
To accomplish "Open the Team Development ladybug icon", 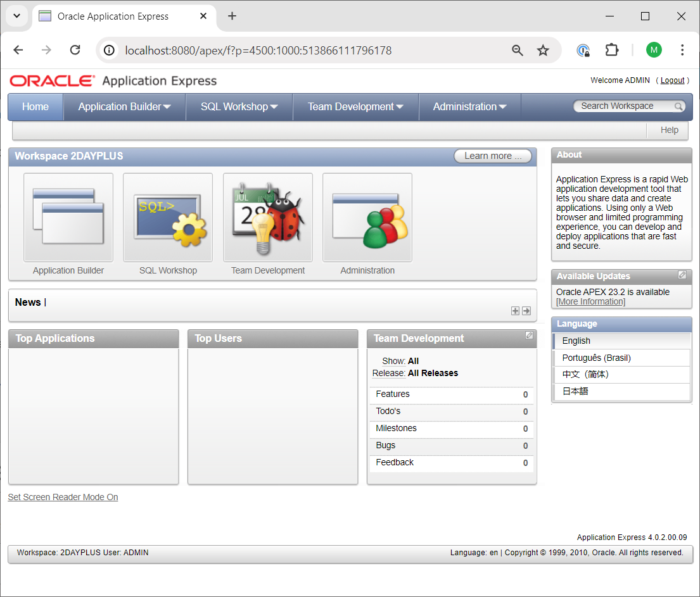I will [268, 217].
